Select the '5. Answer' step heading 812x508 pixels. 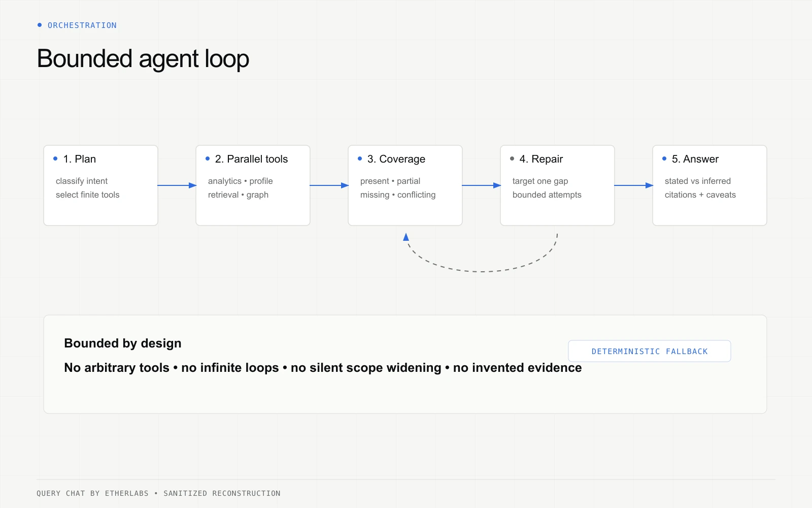coord(695,159)
